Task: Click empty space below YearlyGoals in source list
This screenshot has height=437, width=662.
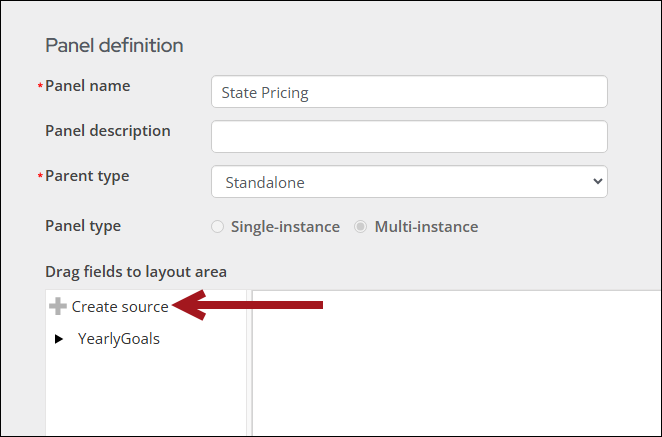Action: coord(145,395)
